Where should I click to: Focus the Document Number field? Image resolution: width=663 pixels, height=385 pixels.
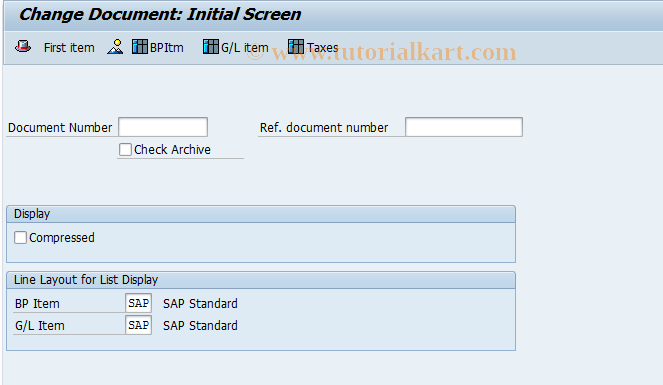coord(163,127)
